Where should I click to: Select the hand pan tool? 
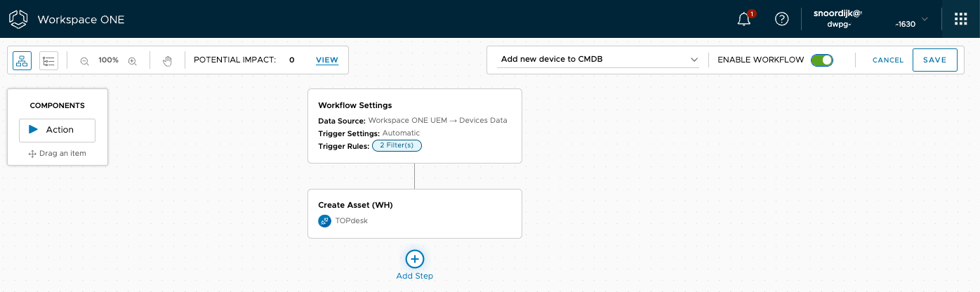(x=167, y=61)
